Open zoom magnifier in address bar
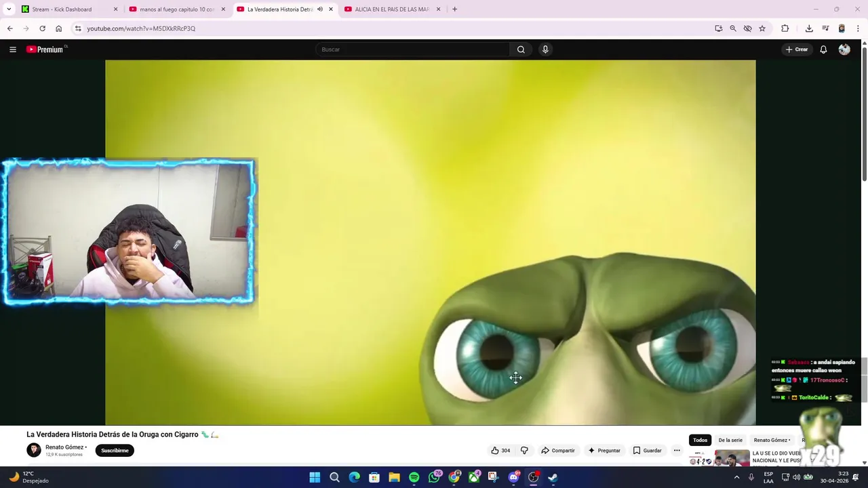 tap(733, 28)
